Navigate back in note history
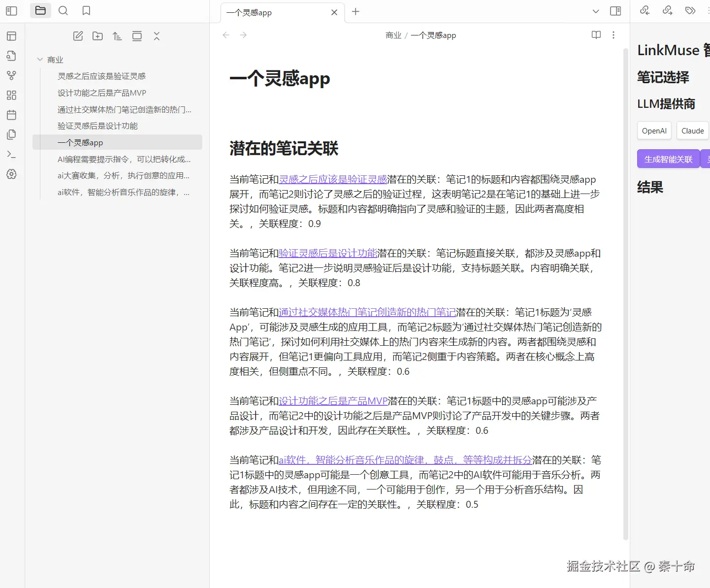The height and width of the screenshot is (588, 710). tap(226, 35)
